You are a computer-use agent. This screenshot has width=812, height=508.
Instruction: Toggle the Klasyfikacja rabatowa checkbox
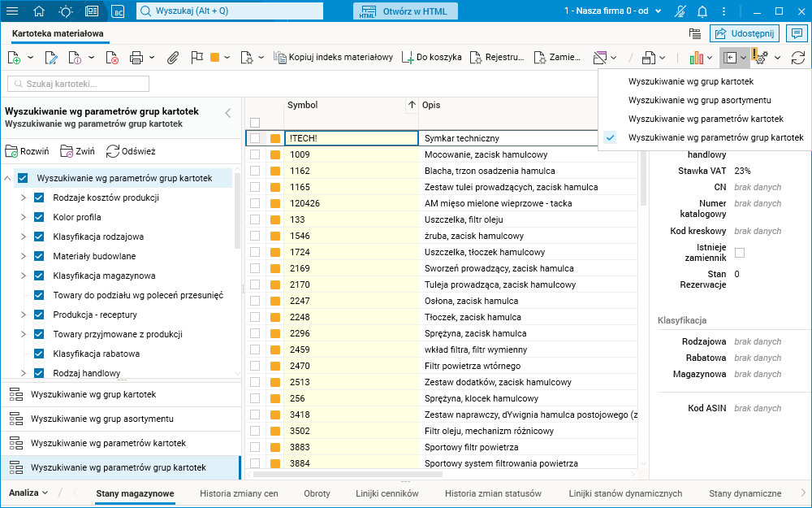pos(38,354)
